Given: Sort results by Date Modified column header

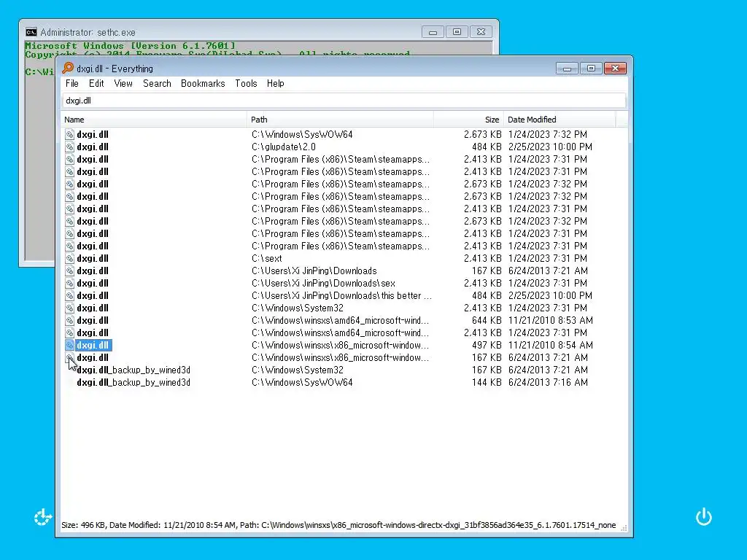Looking at the screenshot, I should (560, 120).
